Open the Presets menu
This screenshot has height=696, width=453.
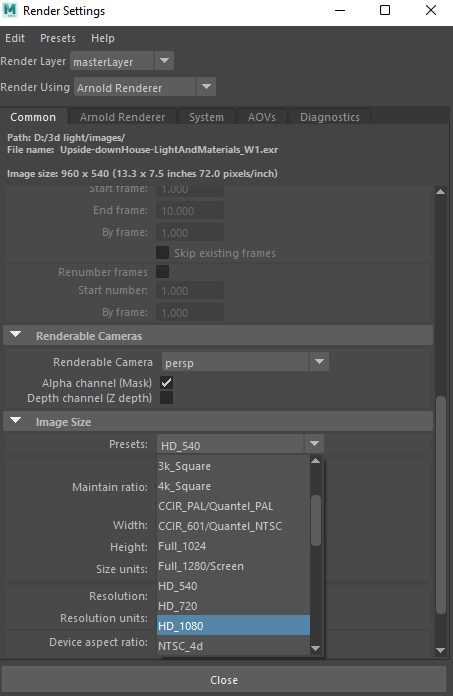(58, 38)
